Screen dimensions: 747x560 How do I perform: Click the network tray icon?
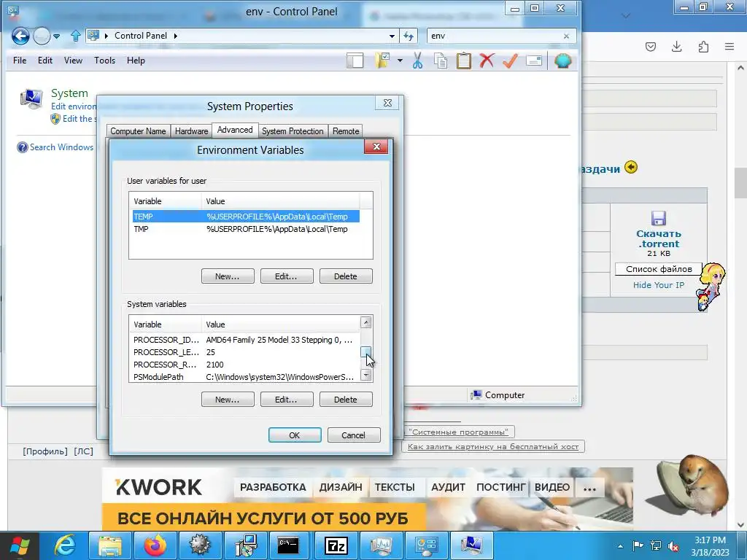[x=656, y=546]
